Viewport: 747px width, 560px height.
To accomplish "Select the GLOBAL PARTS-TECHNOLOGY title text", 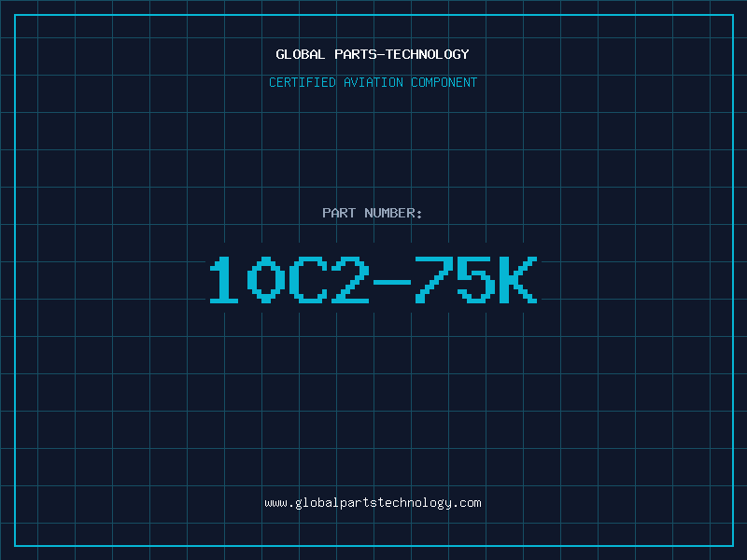I will [373, 54].
